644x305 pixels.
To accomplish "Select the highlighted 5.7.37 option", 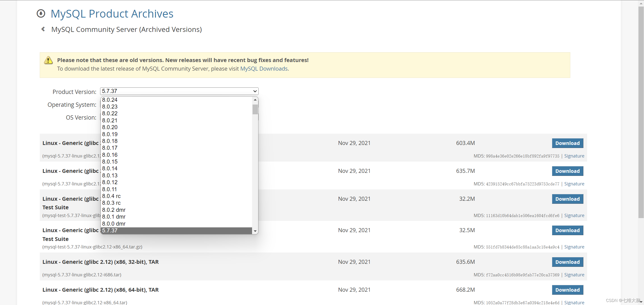I will pos(110,230).
